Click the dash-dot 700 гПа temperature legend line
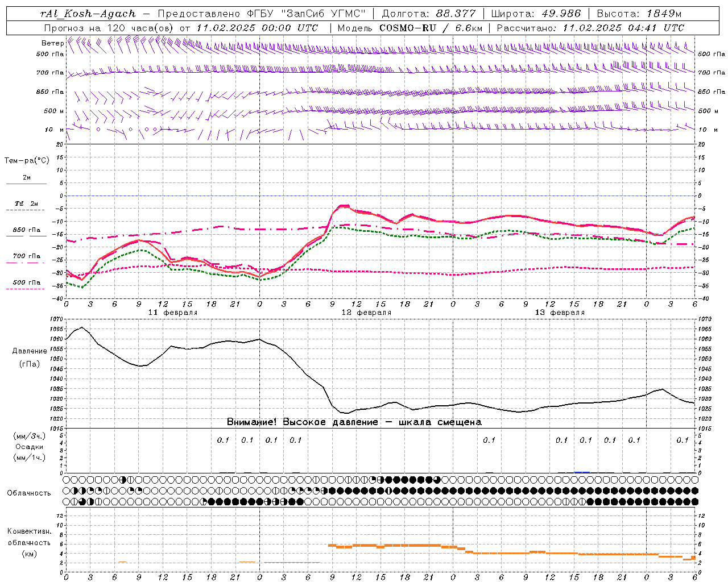This screenshot has width=728, height=582. [25, 262]
